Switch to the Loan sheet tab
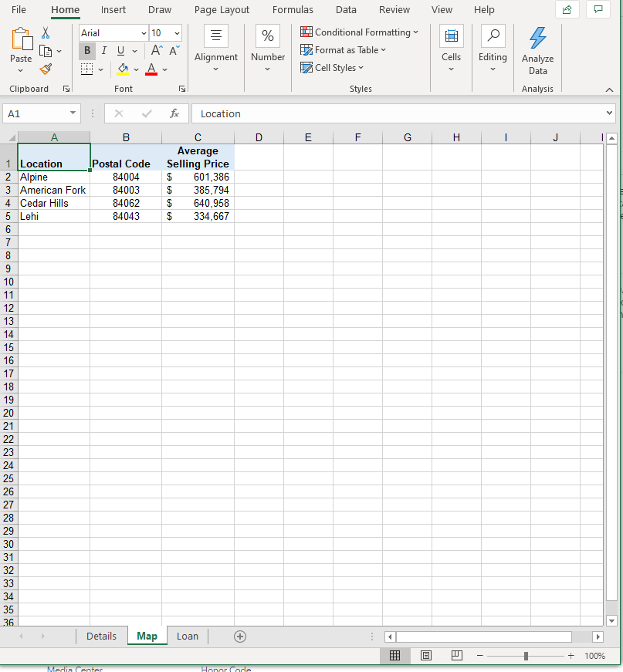The width and height of the screenshot is (623, 672). (187, 636)
